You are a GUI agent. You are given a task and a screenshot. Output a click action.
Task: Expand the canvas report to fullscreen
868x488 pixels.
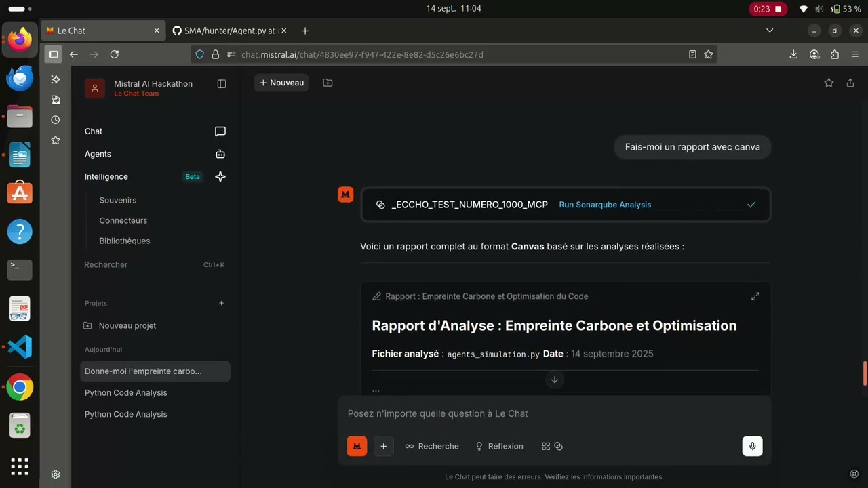click(755, 296)
